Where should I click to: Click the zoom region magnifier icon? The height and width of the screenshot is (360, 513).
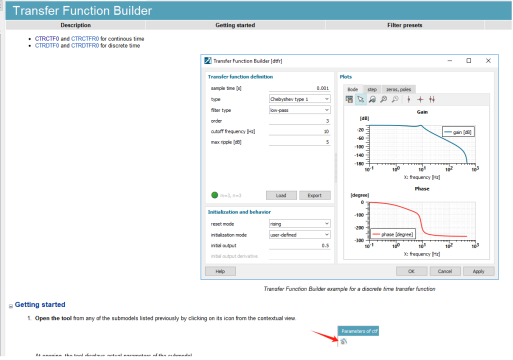point(372,99)
